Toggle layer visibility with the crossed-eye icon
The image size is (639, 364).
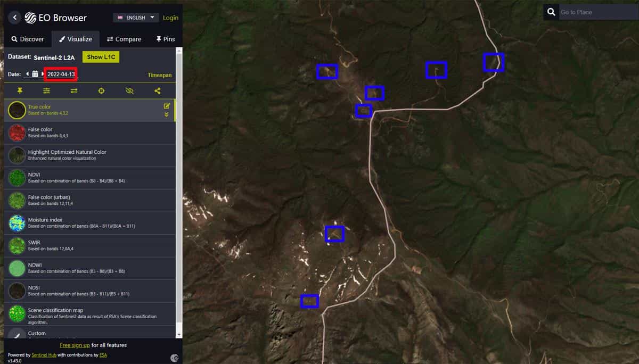click(x=129, y=91)
